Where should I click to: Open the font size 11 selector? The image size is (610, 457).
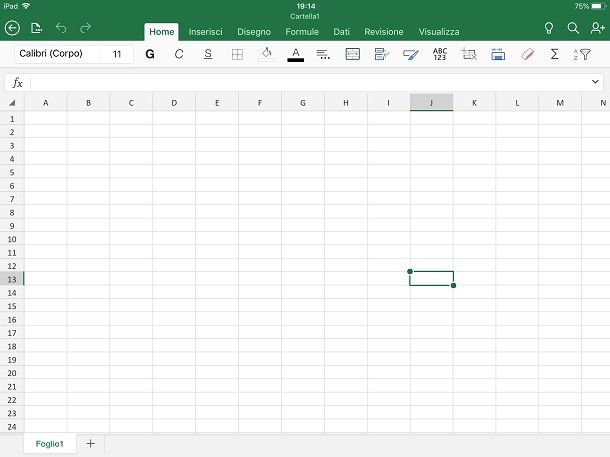point(117,54)
